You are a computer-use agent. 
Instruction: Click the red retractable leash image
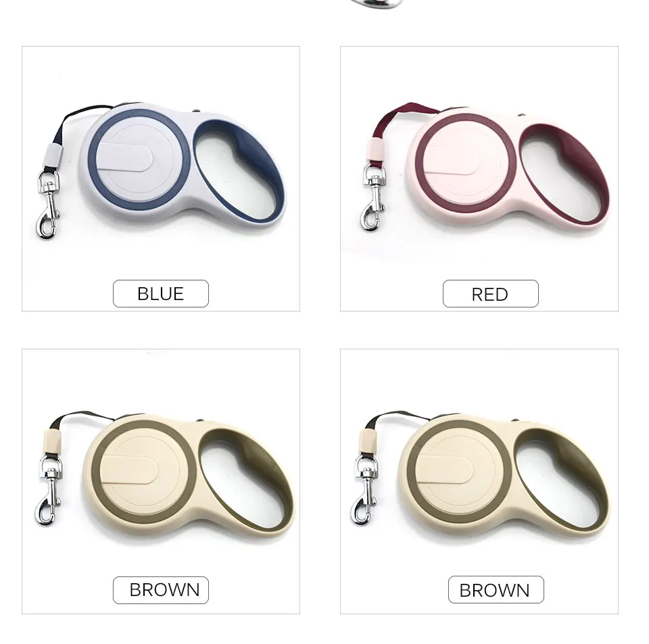tap(485, 166)
